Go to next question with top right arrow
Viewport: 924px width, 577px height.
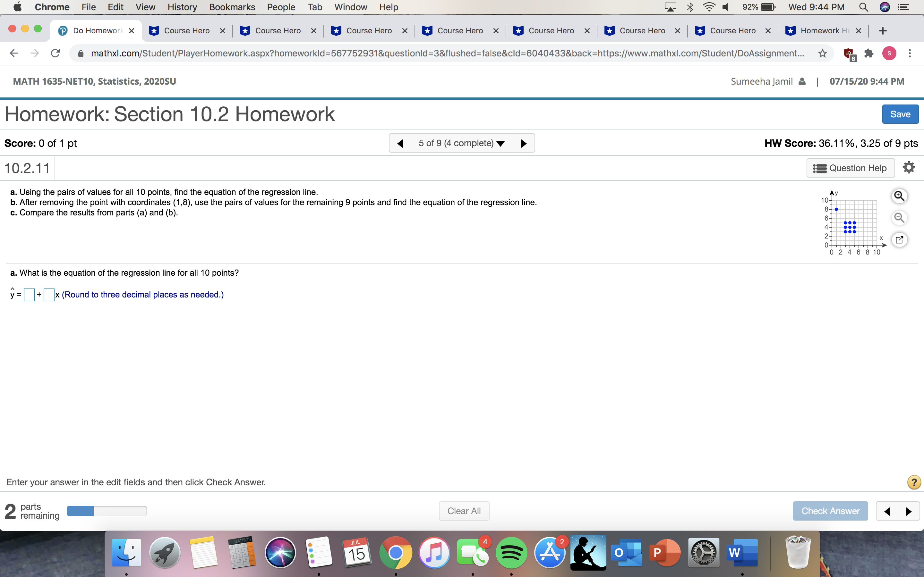tap(524, 143)
